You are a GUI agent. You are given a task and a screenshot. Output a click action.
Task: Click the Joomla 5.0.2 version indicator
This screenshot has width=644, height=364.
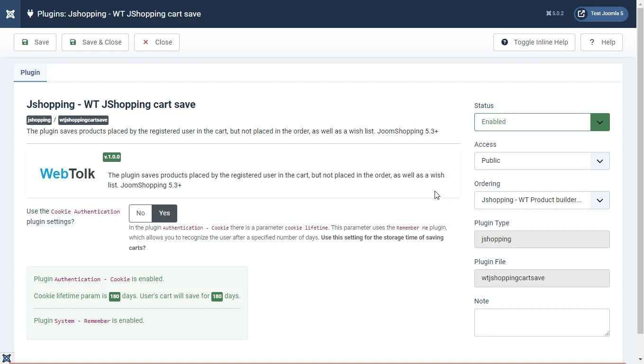pos(555,14)
